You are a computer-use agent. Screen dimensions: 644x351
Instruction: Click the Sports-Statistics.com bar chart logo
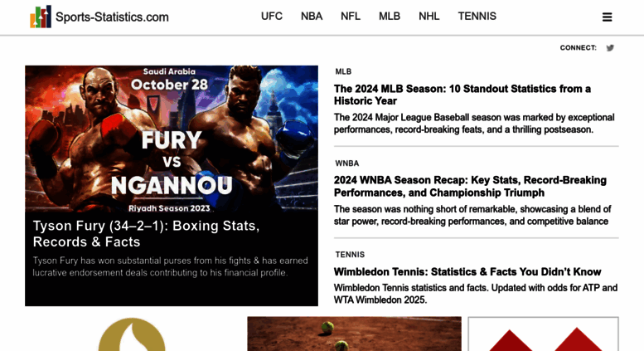point(41,17)
